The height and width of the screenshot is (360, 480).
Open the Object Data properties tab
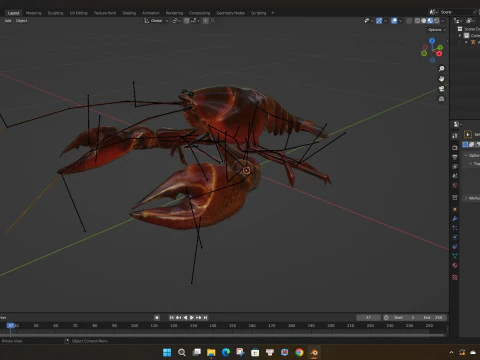[x=455, y=256]
